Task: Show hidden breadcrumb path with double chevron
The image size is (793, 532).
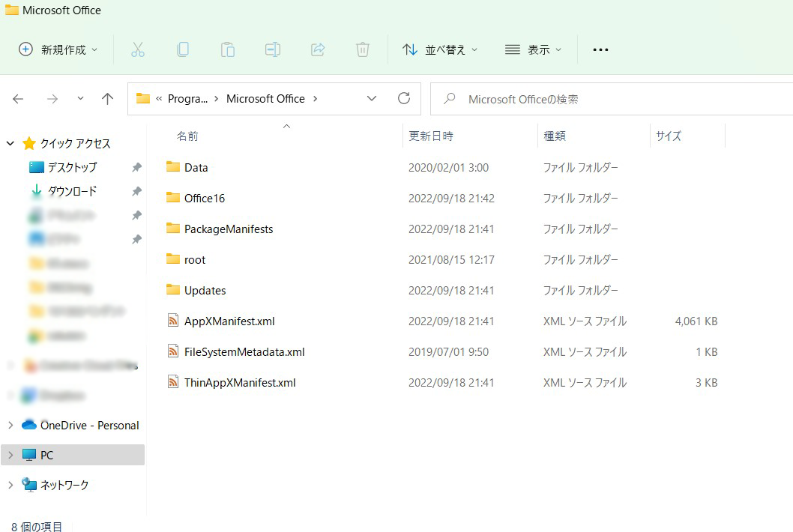Action: coord(159,99)
